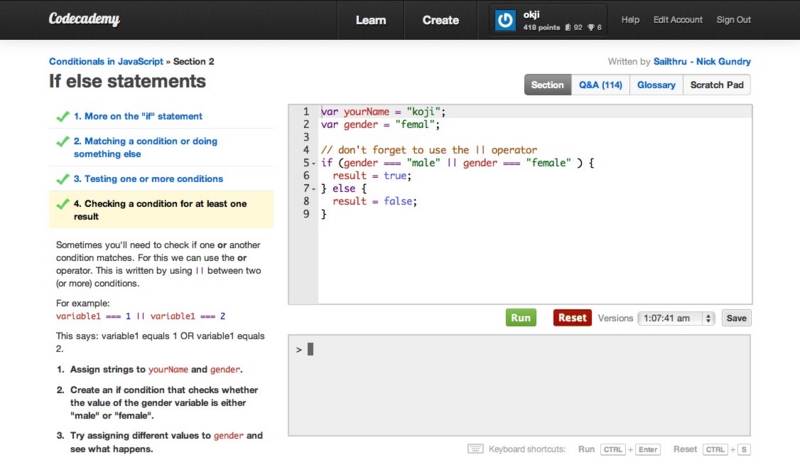Screen dimensions: 800x460
Task: Click the keyboard shortcuts icon
Action: pyautogui.click(x=476, y=449)
